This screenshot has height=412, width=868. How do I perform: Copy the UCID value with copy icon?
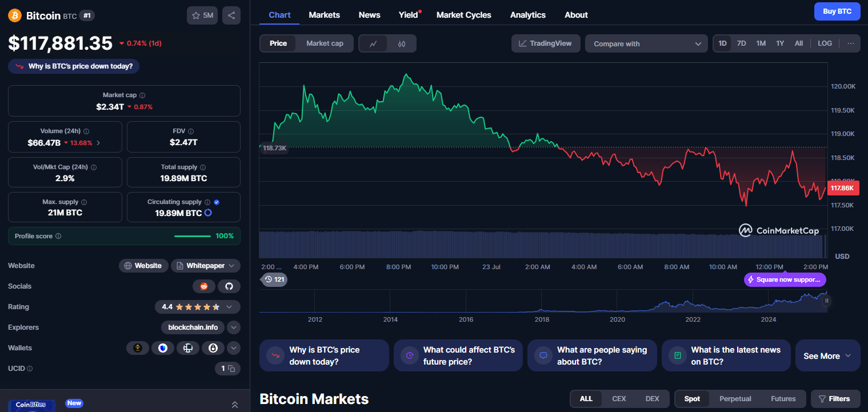(231, 369)
